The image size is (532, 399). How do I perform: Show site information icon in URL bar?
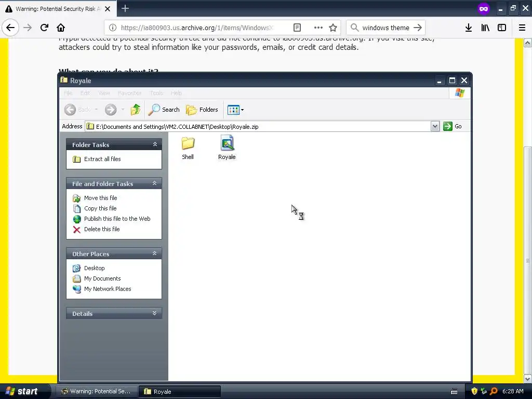tap(113, 28)
